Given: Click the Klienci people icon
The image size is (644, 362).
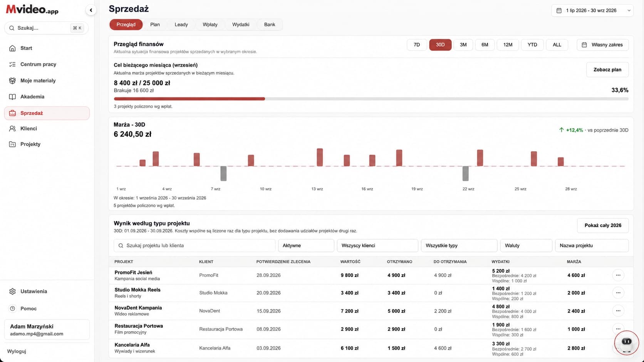Looking at the screenshot, I should tap(12, 128).
